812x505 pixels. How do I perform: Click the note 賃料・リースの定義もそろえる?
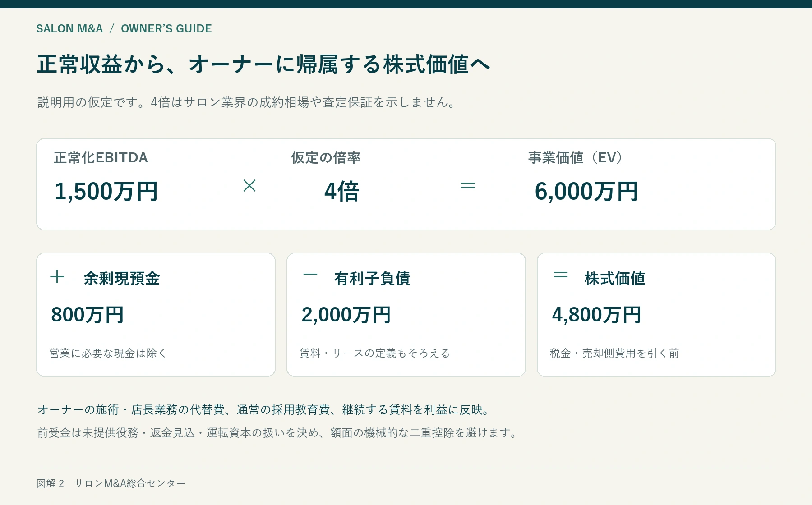click(375, 353)
